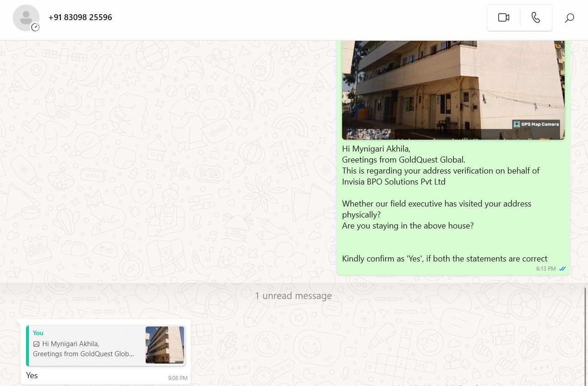This screenshot has height=386, width=588.
Task: Click the contact's profile avatar
Action: [x=26, y=18]
